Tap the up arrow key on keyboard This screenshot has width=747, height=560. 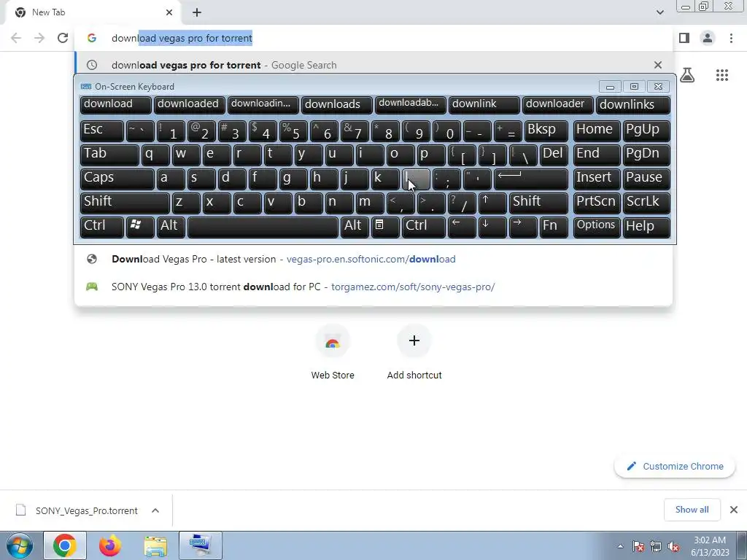pyautogui.click(x=492, y=203)
